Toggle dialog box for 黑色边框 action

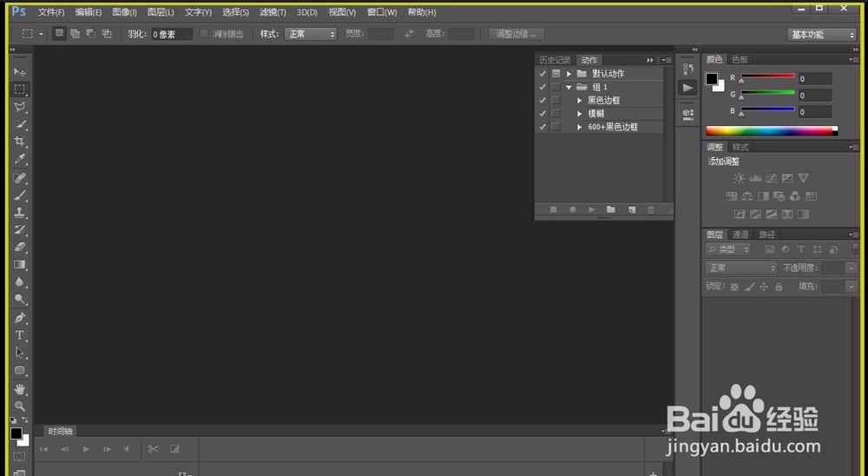556,100
